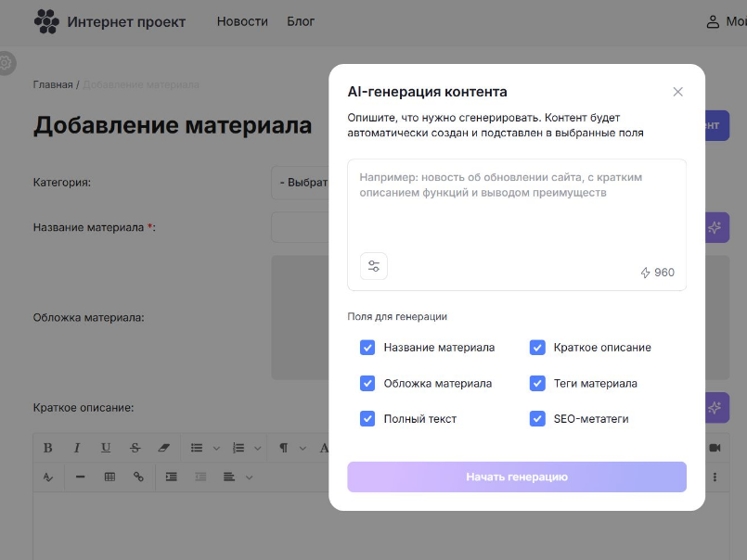747x560 pixels.
Task: Open the Блог menu item
Action: click(301, 22)
